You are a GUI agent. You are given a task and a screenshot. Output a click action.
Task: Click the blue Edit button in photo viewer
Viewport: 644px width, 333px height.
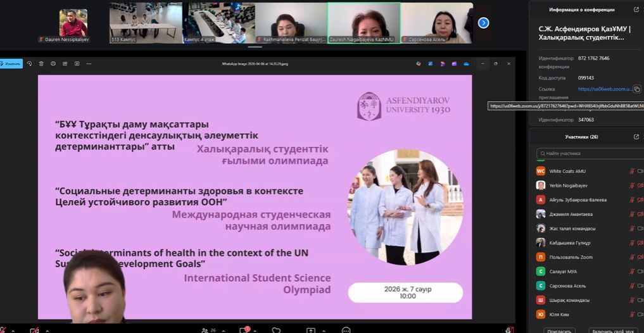(x=11, y=64)
